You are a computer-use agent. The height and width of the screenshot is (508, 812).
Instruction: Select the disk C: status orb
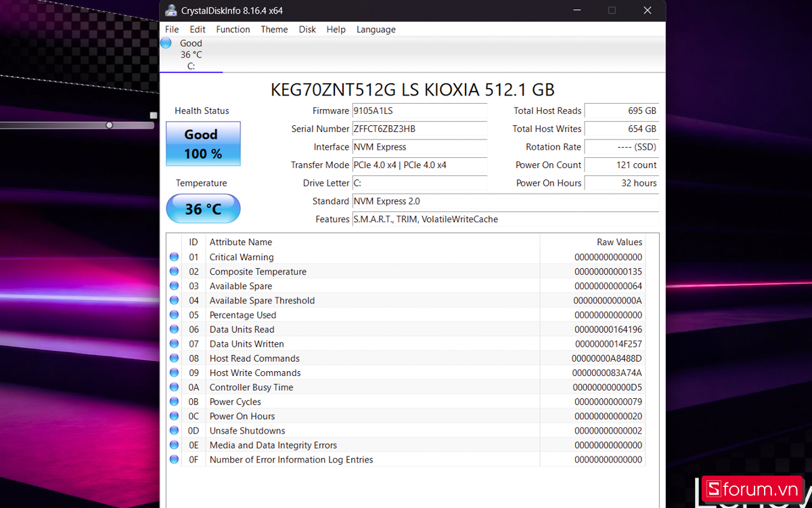click(x=166, y=43)
